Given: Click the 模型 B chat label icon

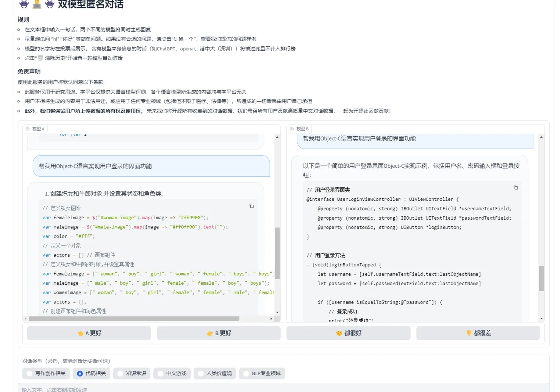Looking at the screenshot, I should click(x=292, y=129).
